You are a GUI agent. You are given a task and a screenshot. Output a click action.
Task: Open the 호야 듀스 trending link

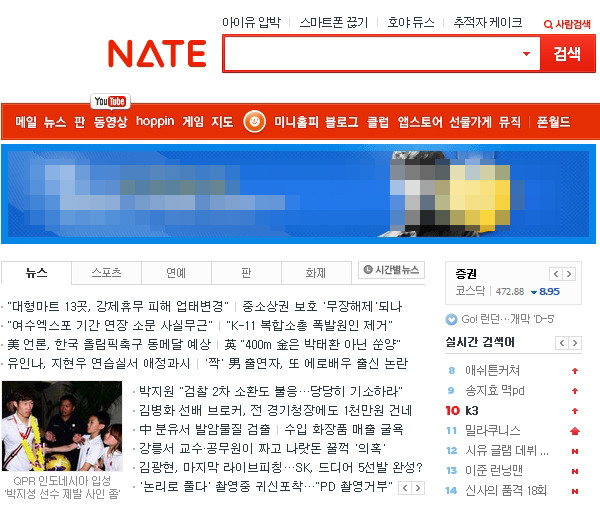tap(411, 23)
